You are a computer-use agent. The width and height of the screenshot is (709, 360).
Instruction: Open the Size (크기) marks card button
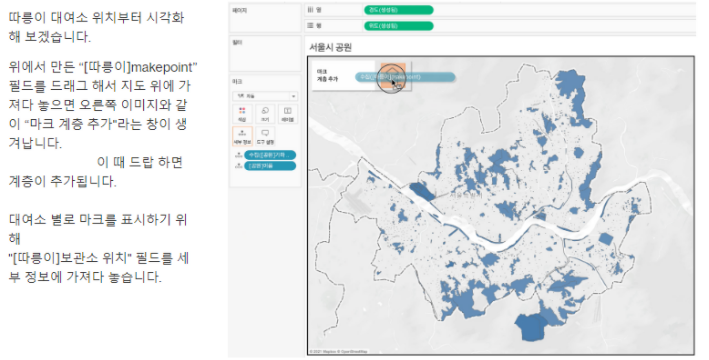point(265,114)
